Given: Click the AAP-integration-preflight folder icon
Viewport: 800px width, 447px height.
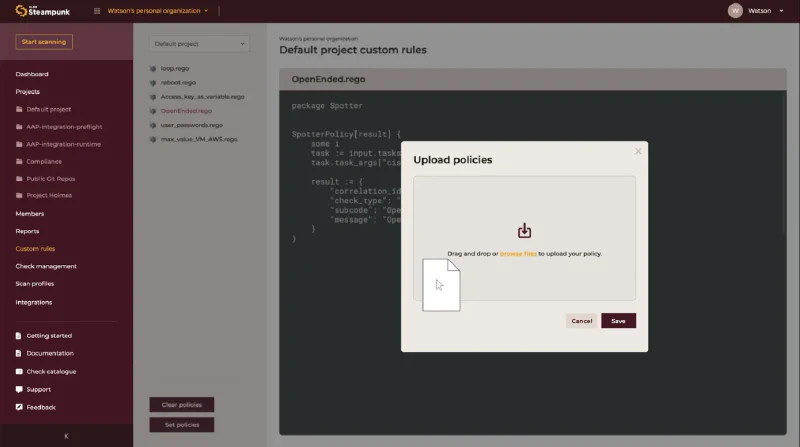Looking at the screenshot, I should pyautogui.click(x=19, y=127).
